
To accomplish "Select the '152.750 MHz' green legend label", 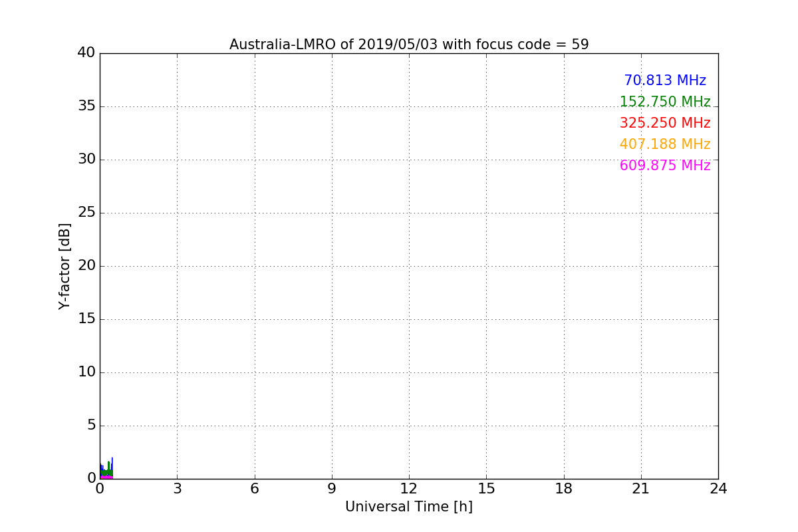I will 665,102.
